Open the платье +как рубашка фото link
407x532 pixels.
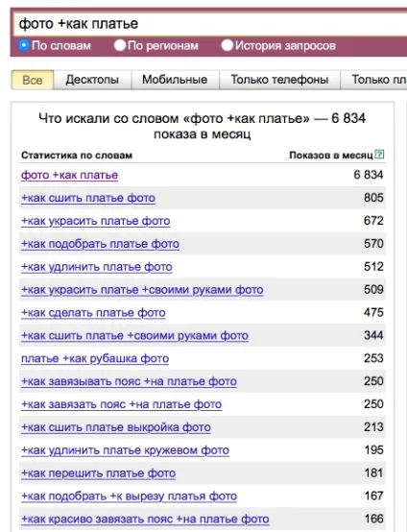click(95, 358)
